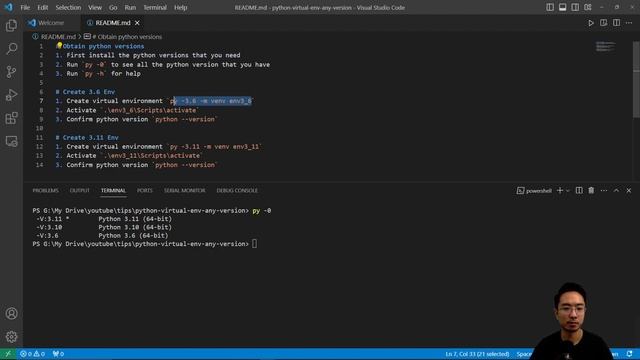Open the Run menu
Image resolution: width=640 pixels, height=360 pixels.
coord(130,7)
